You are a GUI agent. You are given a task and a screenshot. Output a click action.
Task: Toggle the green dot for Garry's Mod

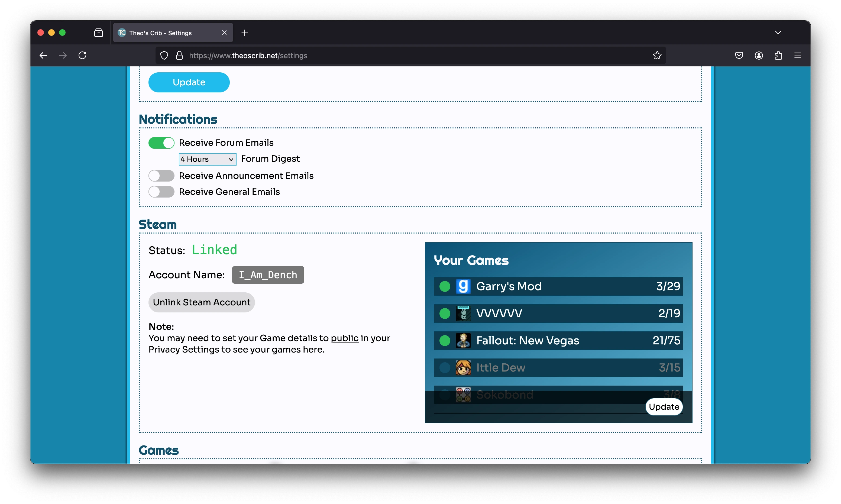pyautogui.click(x=444, y=286)
